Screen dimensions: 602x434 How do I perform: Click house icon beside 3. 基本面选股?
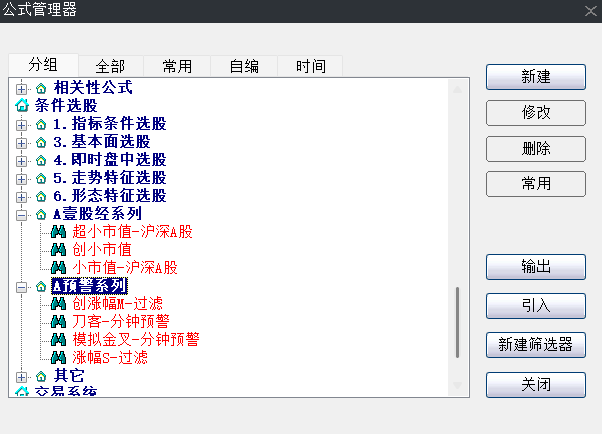pos(41,142)
